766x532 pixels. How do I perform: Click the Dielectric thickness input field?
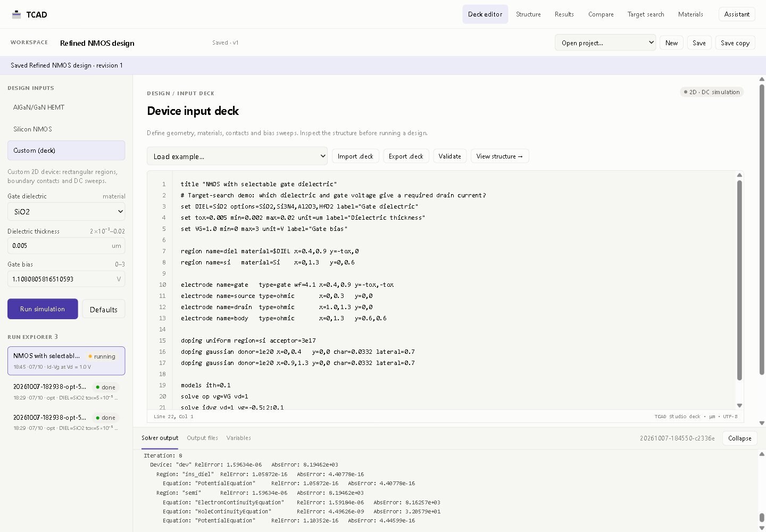(x=66, y=246)
